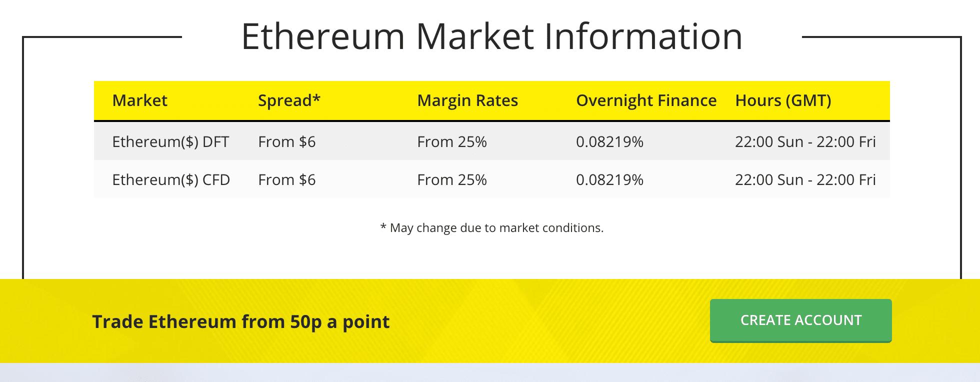The width and height of the screenshot is (980, 382).
Task: Click the Ethereum Market Information heading
Action: coord(491,36)
